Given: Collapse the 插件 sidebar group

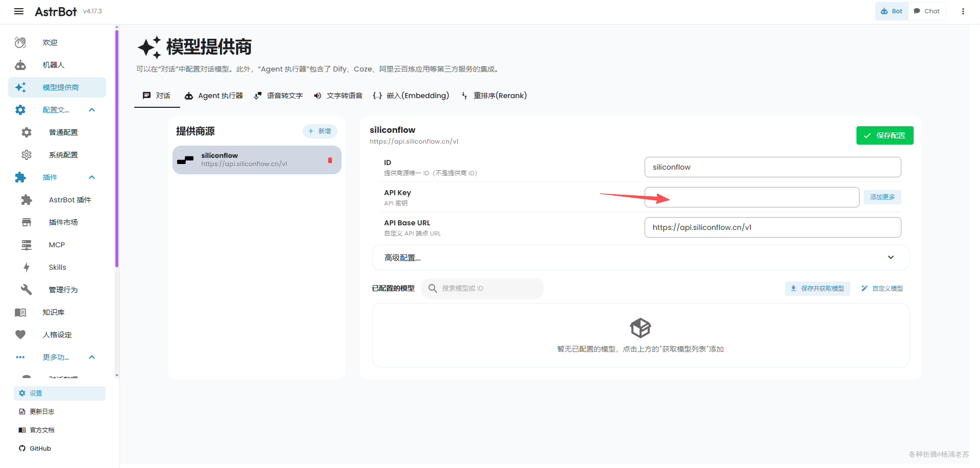Looking at the screenshot, I should pos(92,177).
